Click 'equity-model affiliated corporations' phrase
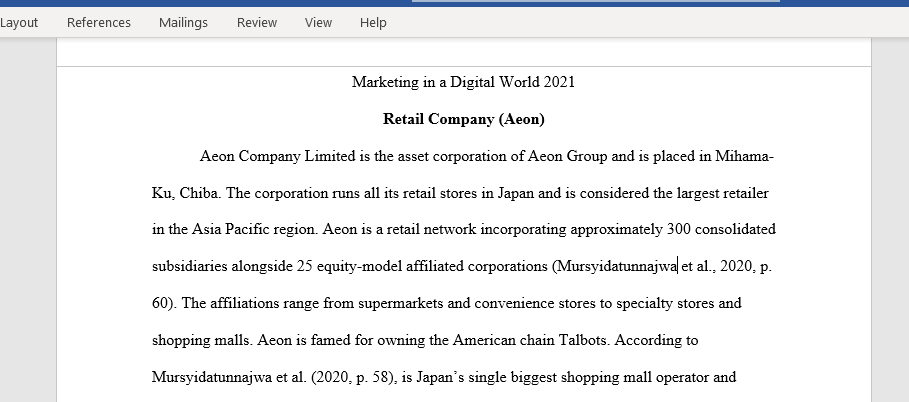 coord(432,267)
